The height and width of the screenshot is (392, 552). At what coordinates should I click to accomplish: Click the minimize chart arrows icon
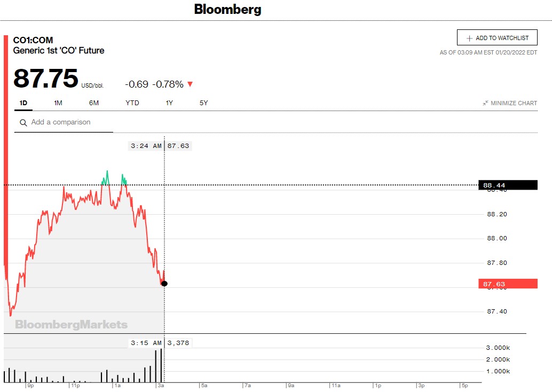[x=485, y=103]
